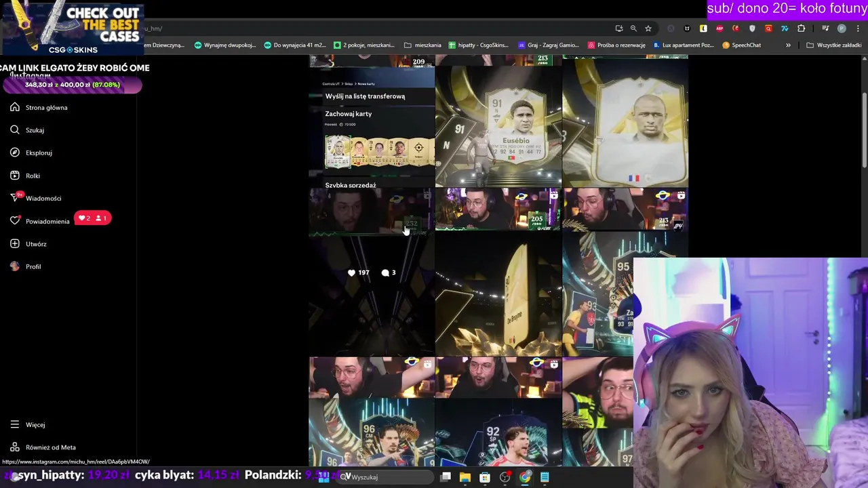
Task: Open the Chrome profile avatar P
Action: (x=842, y=28)
